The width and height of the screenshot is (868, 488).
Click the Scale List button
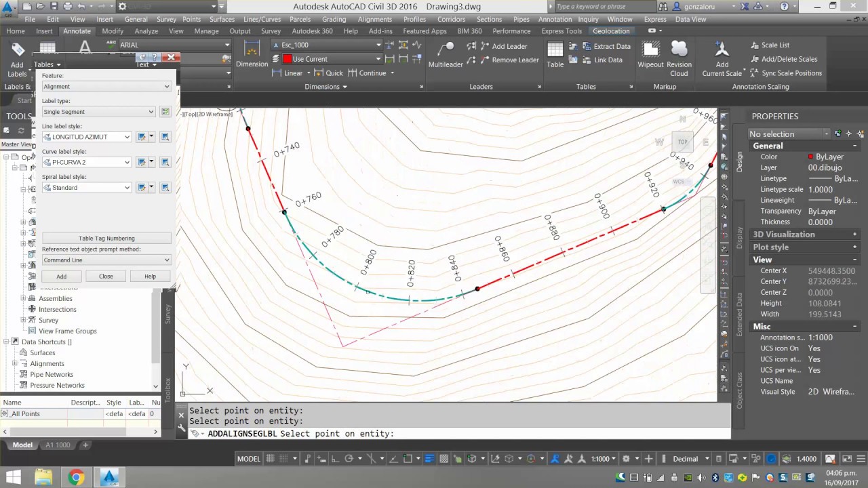coord(770,45)
